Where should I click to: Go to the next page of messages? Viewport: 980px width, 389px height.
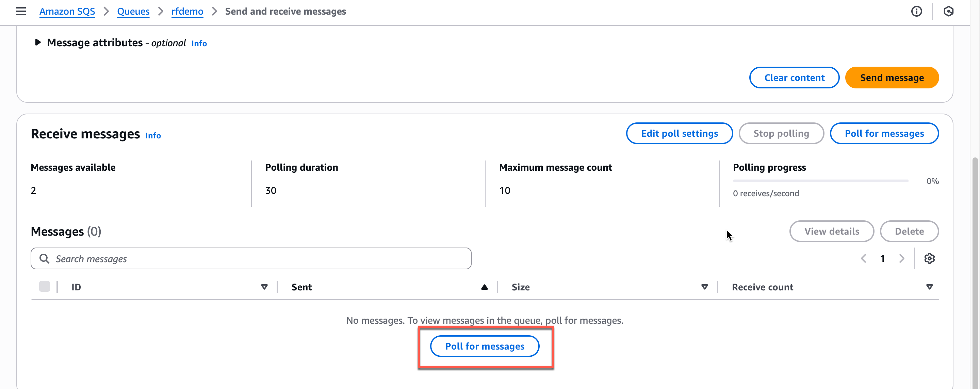pos(901,258)
